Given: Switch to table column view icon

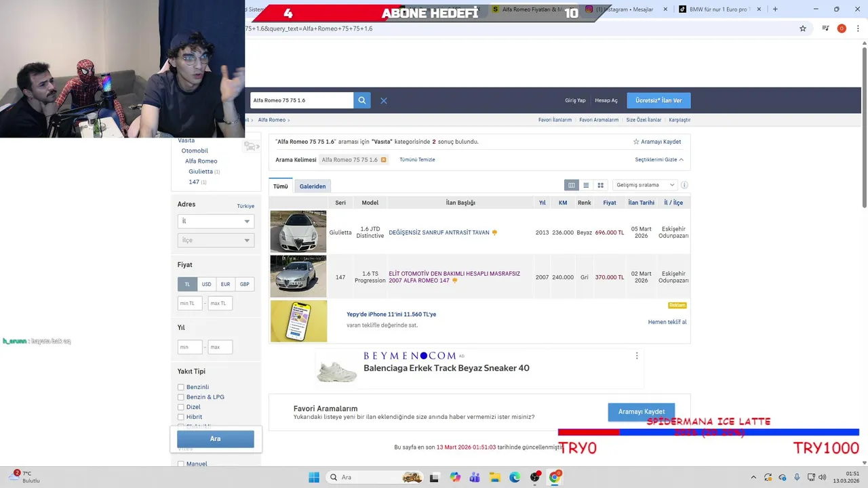Looking at the screenshot, I should 572,185.
